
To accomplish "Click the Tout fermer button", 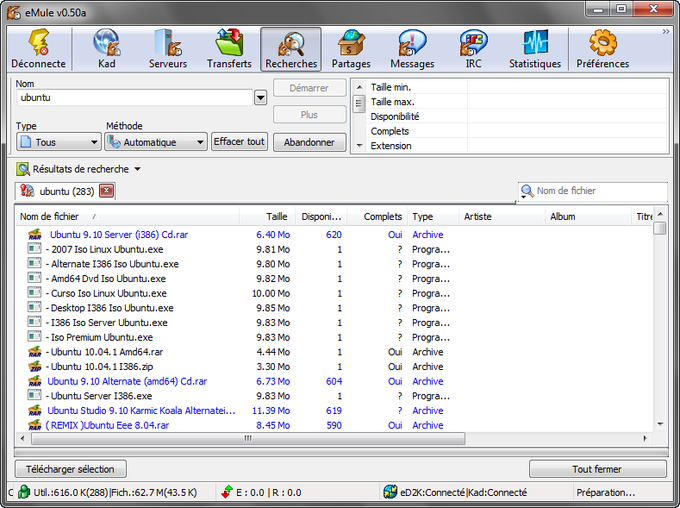I will click(x=597, y=469).
